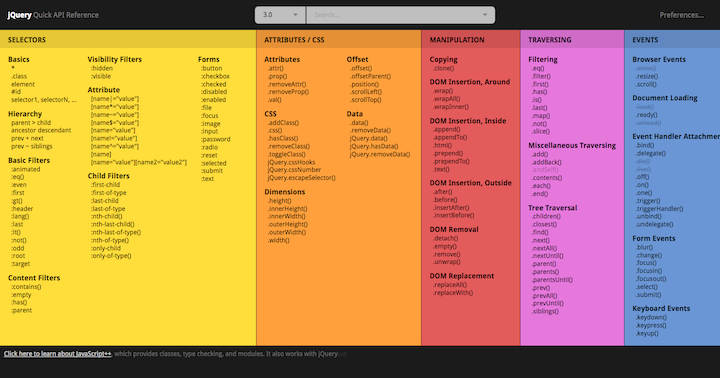Open the .clone() entry under Copying
The height and width of the screenshot is (378, 720).
tap(444, 68)
